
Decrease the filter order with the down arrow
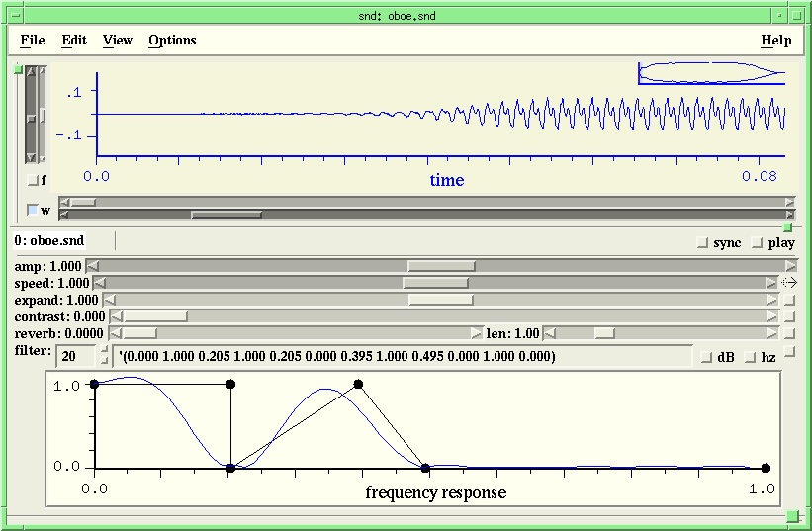point(103,361)
